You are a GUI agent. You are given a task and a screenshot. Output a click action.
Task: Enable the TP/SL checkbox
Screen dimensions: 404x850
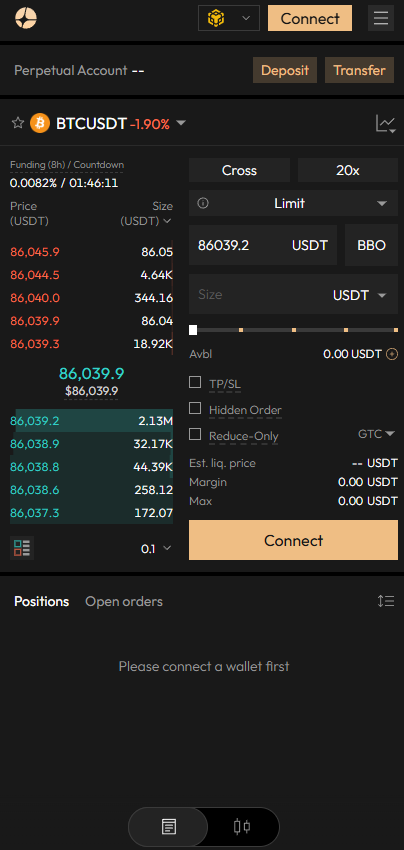pyautogui.click(x=195, y=382)
